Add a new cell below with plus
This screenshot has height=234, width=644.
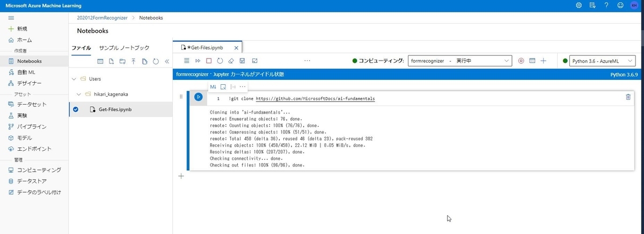click(181, 176)
